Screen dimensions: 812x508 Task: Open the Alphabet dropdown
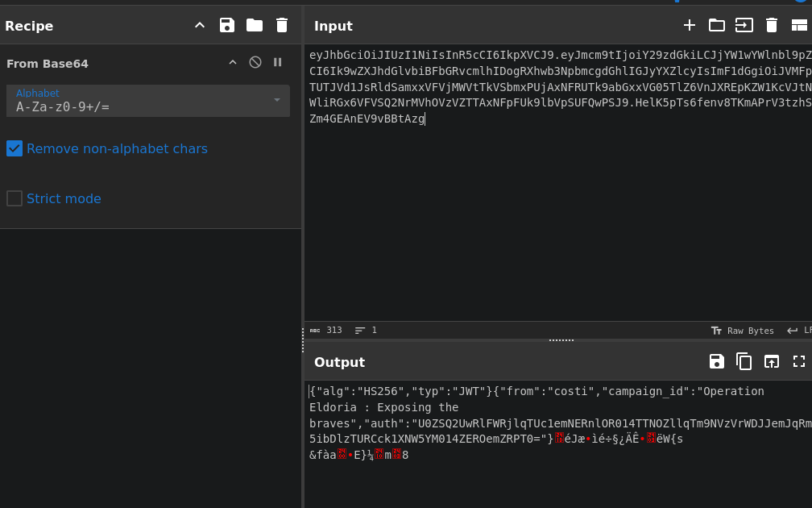point(148,101)
